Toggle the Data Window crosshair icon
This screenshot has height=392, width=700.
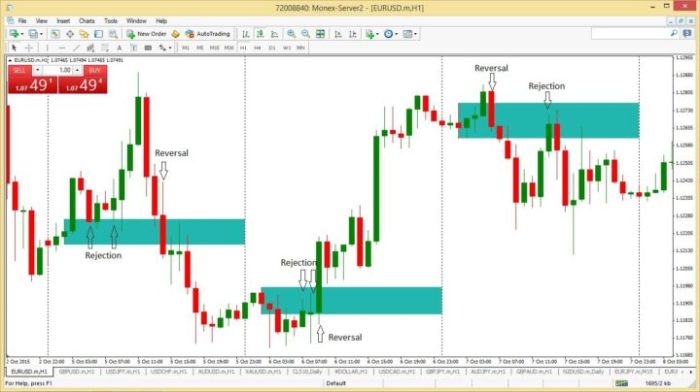pos(70,33)
